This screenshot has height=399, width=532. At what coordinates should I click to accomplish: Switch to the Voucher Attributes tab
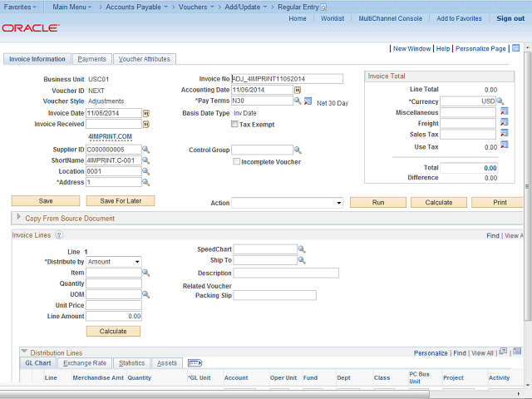pyautogui.click(x=144, y=59)
